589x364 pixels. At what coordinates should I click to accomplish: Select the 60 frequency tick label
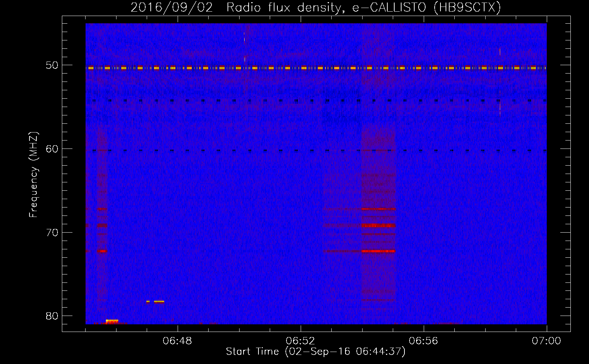(x=52, y=149)
